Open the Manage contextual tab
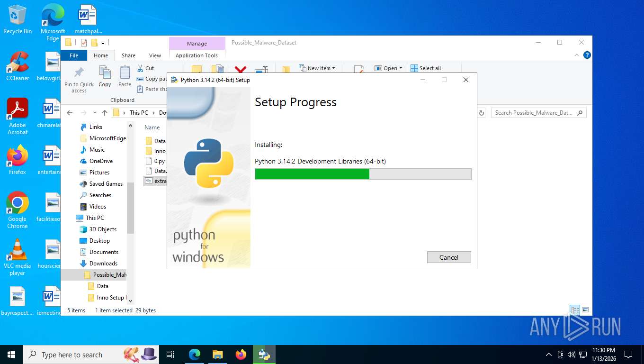Viewport: 644px width, 364px height. point(197,43)
